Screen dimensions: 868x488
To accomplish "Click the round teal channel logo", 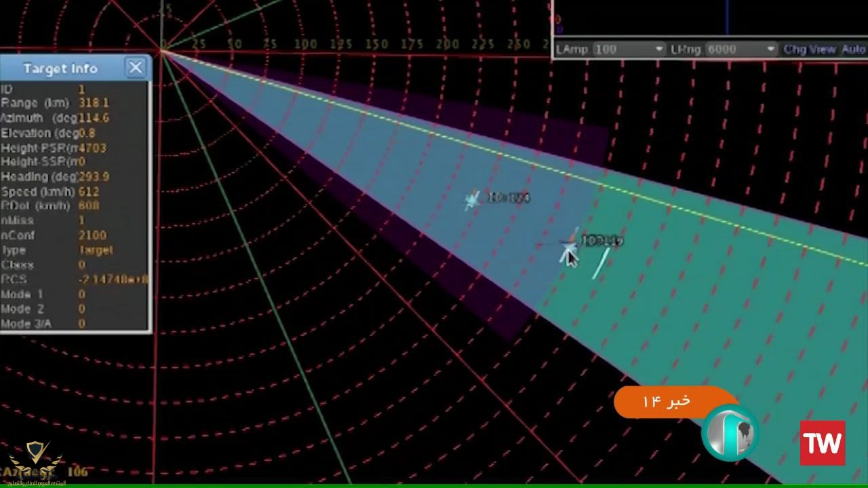I will [x=730, y=434].
